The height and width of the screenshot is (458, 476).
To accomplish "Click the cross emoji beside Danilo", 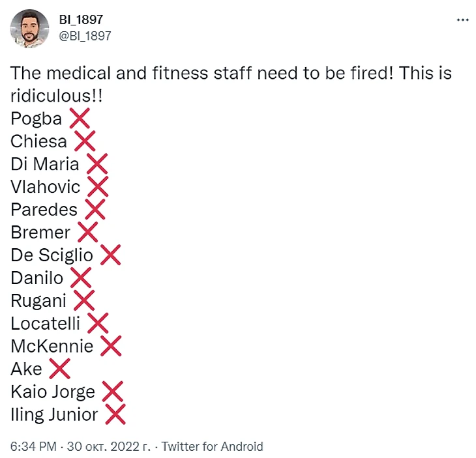I will (80, 278).
